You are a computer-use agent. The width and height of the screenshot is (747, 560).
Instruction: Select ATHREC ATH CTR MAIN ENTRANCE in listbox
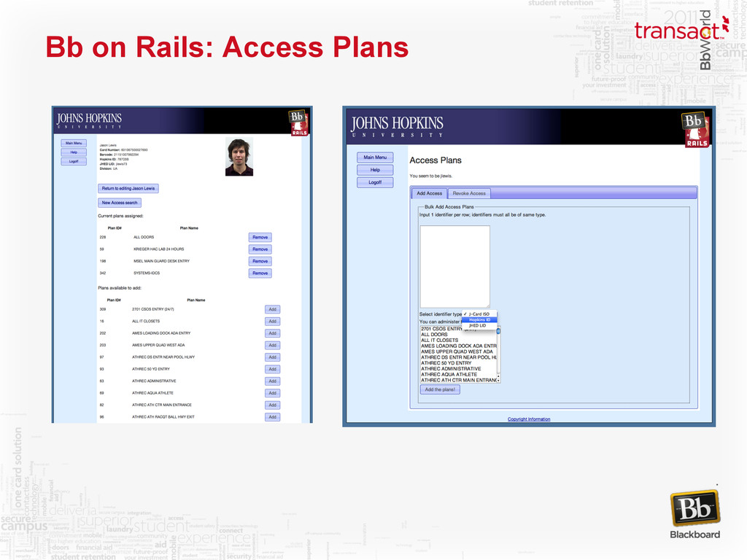pos(458,380)
